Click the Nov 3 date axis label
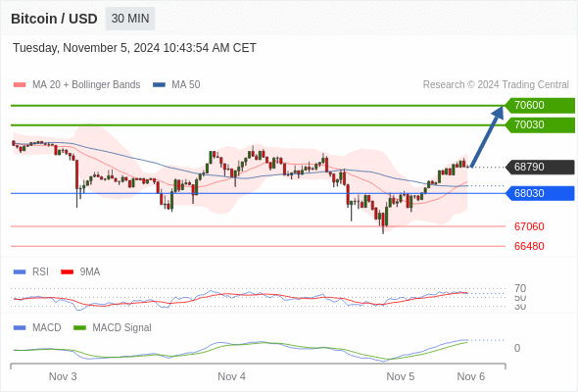The image size is (578, 392). click(63, 376)
